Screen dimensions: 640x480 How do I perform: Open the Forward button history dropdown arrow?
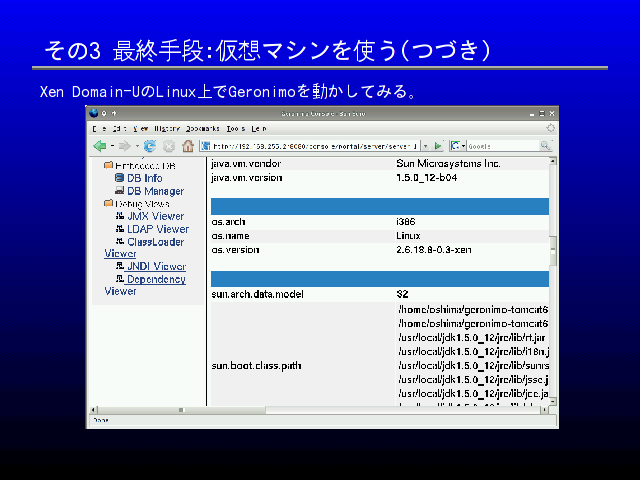click(x=137, y=146)
